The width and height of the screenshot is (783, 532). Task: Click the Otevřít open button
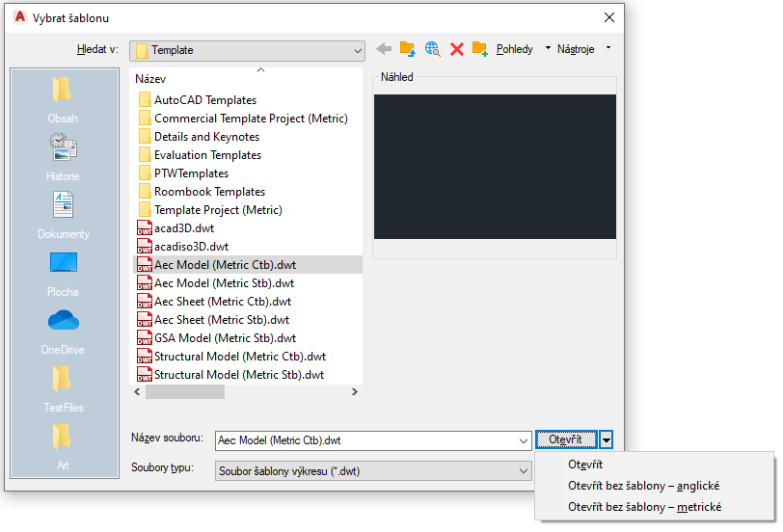tap(566, 439)
